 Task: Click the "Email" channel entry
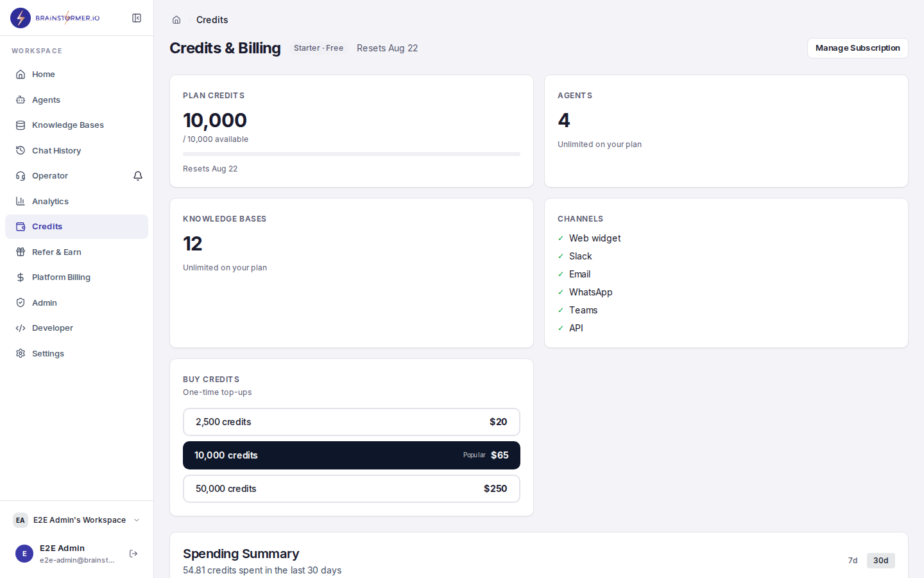tap(580, 274)
